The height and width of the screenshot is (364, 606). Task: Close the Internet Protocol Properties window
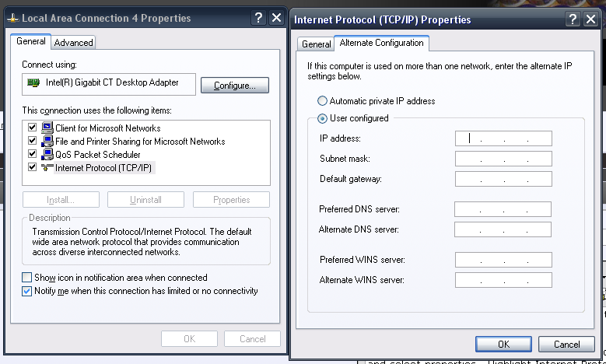coord(591,19)
